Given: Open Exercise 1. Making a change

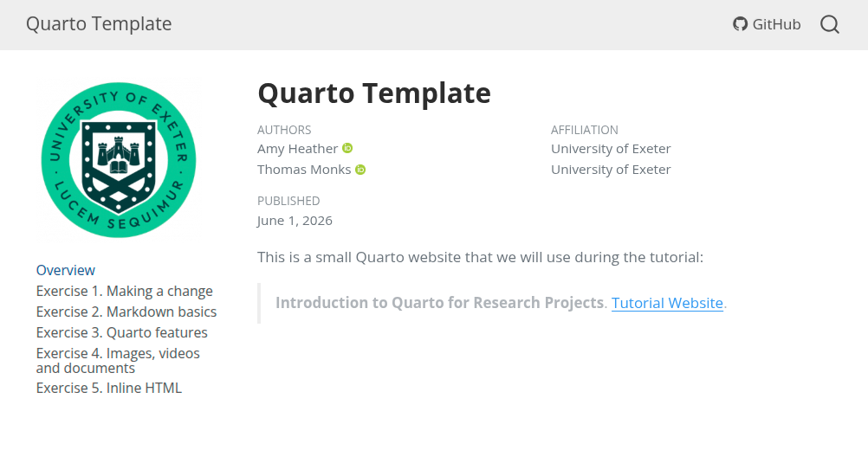Looking at the screenshot, I should 125,292.
